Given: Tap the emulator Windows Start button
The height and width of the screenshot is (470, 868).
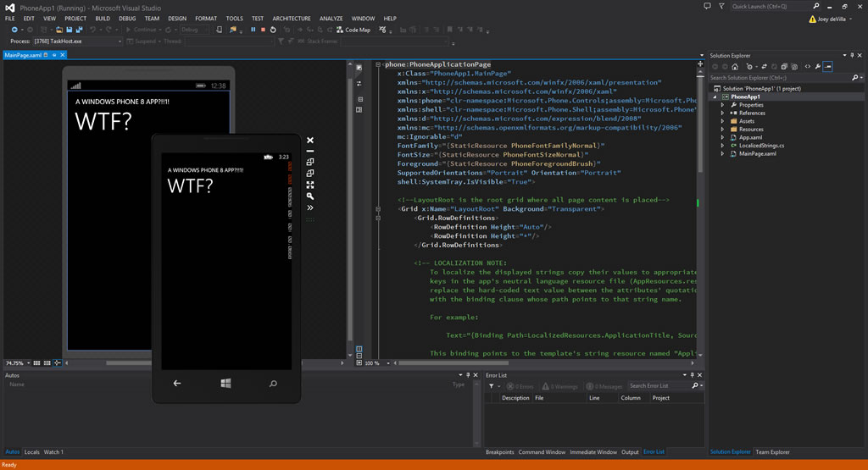Looking at the screenshot, I should coord(225,383).
